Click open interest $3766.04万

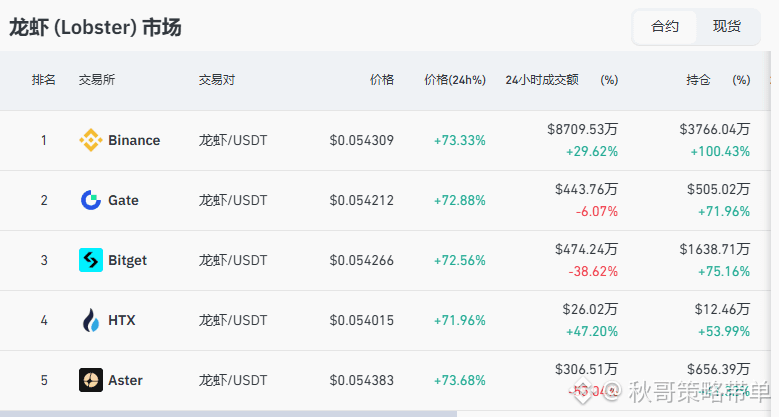714,129
